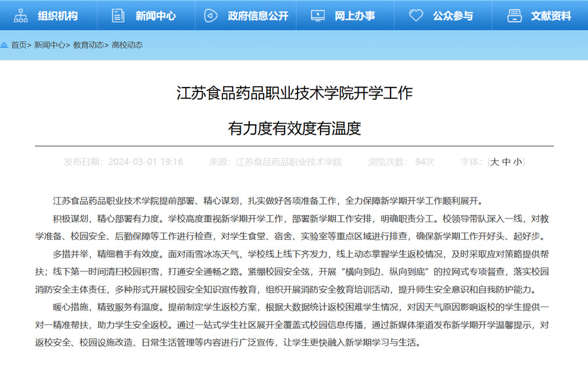Open the 教育动态 breadcrumb link
Screen dimensions: 588x366
(88, 45)
